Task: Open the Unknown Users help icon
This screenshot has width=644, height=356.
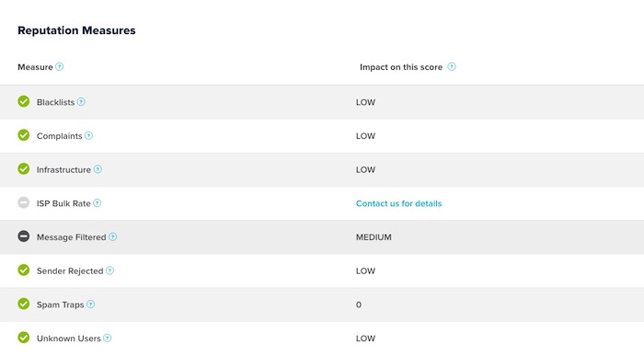Action: pyautogui.click(x=108, y=338)
